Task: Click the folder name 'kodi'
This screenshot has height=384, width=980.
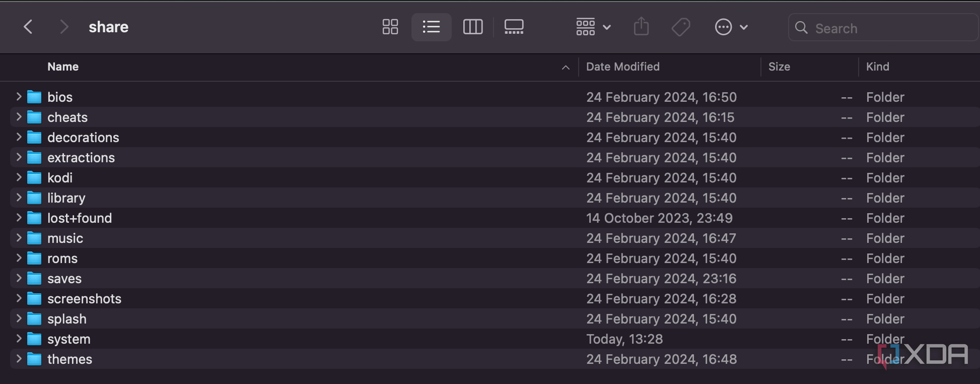Action: point(60,177)
